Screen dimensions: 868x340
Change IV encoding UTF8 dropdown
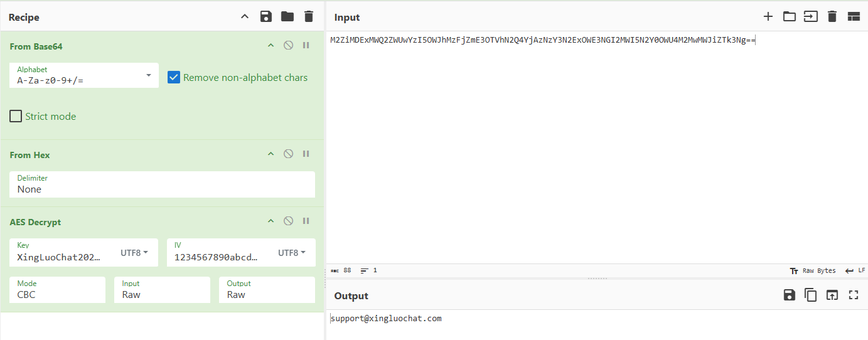(x=292, y=253)
